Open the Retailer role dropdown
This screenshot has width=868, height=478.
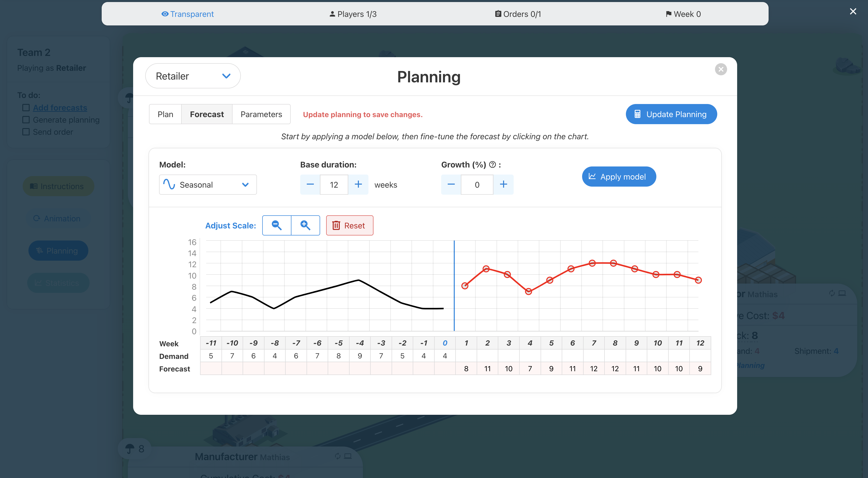193,76
